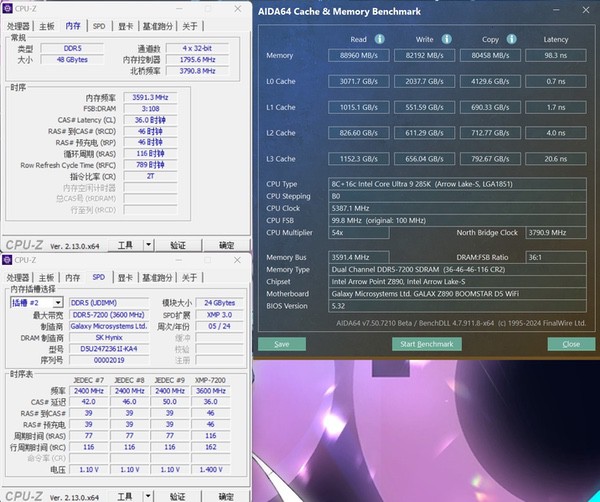Open 关于 tab in bottom CPU-Z window

pos(189,277)
